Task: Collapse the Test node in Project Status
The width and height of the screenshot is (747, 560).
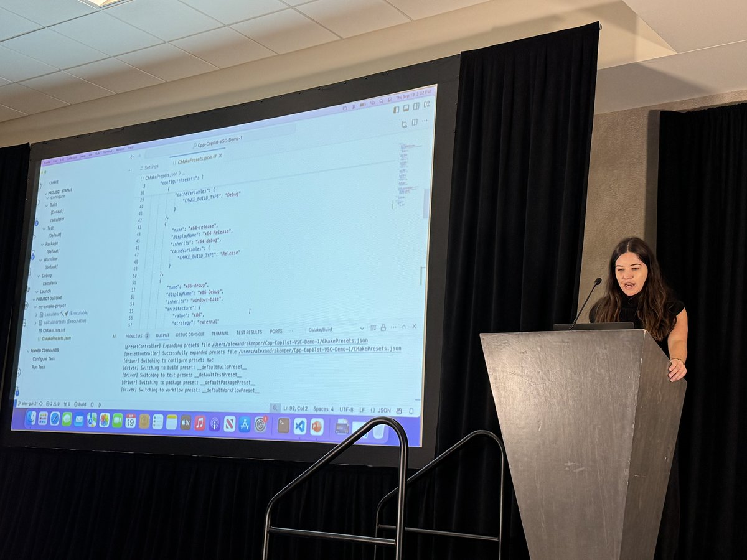Action: coord(49,228)
